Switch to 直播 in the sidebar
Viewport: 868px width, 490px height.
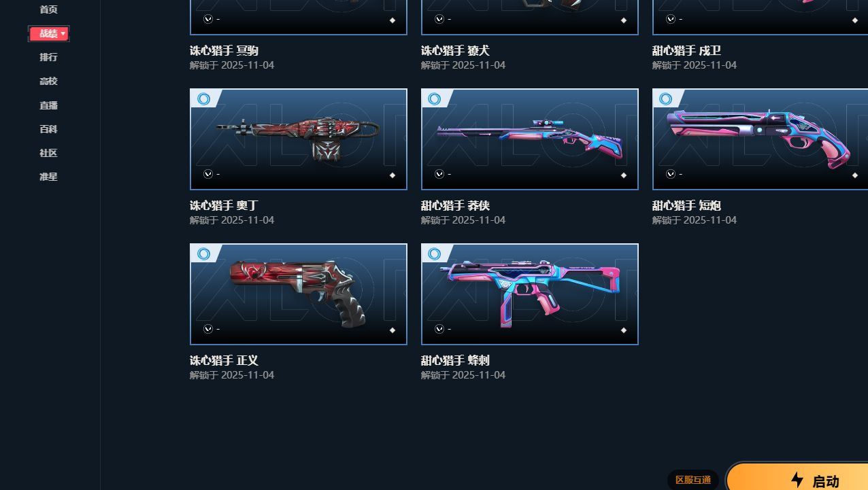pyautogui.click(x=48, y=105)
